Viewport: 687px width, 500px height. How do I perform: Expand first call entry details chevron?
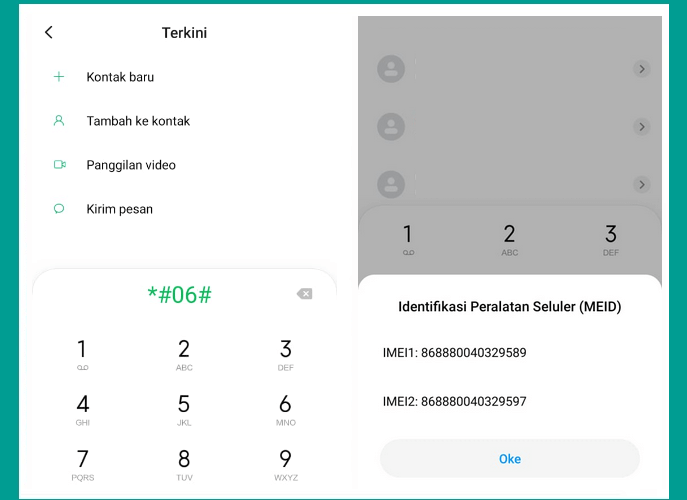(x=641, y=69)
